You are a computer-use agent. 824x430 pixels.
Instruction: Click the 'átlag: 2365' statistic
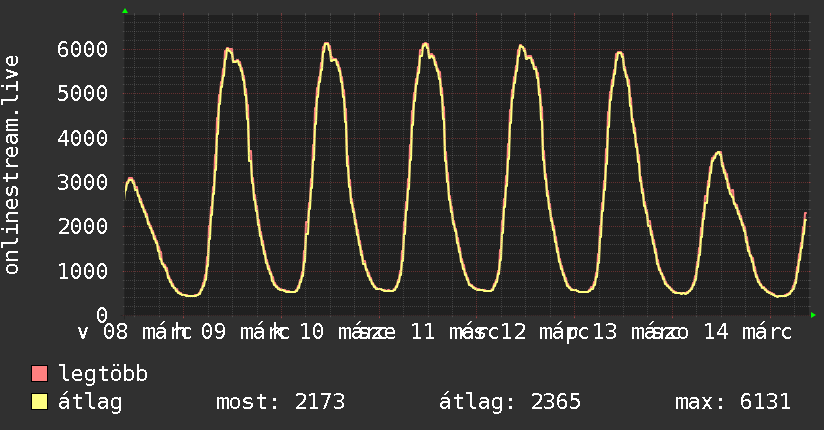(510, 402)
